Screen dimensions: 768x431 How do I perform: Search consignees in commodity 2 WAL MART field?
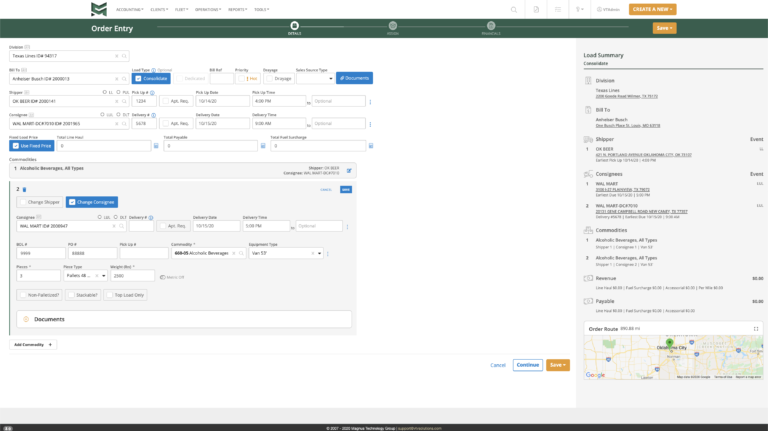pos(121,226)
